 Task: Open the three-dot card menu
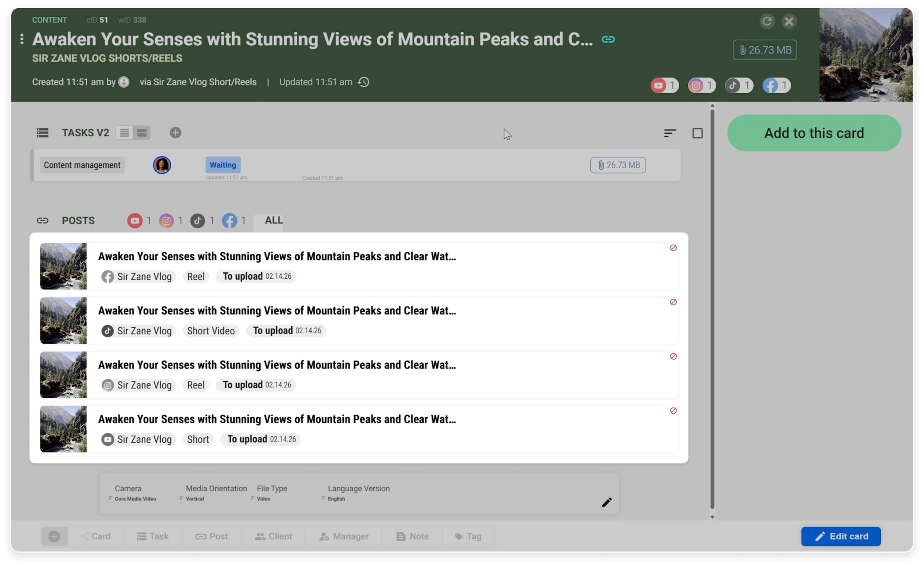click(22, 39)
